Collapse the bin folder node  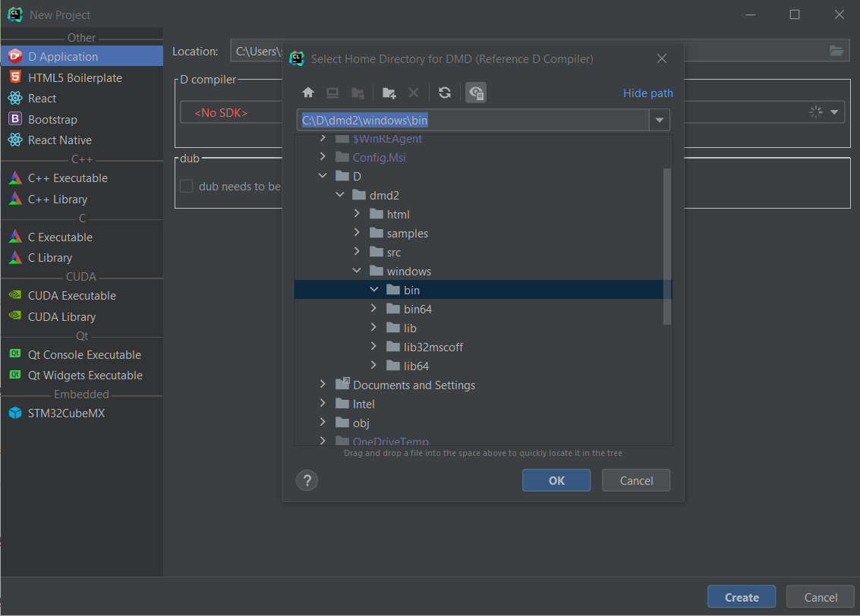[x=374, y=289]
